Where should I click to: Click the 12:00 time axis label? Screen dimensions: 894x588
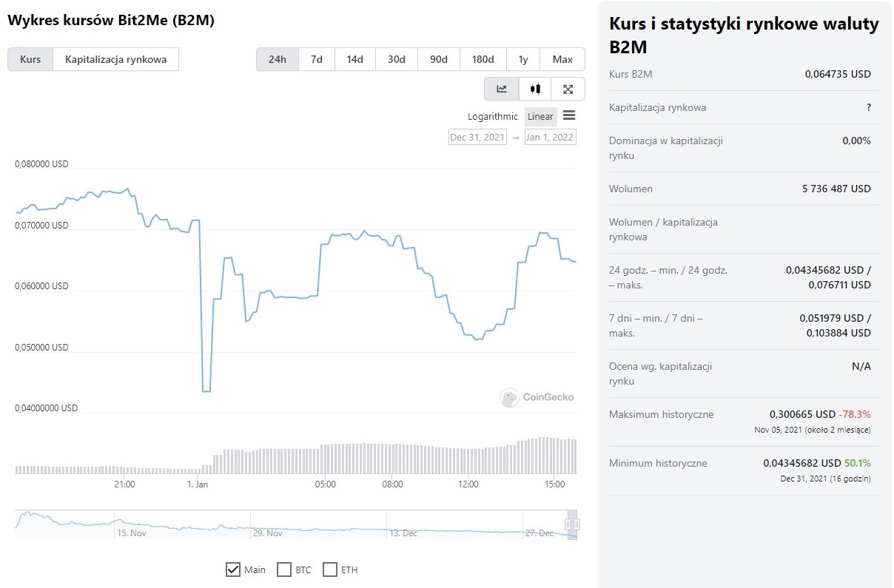click(468, 484)
